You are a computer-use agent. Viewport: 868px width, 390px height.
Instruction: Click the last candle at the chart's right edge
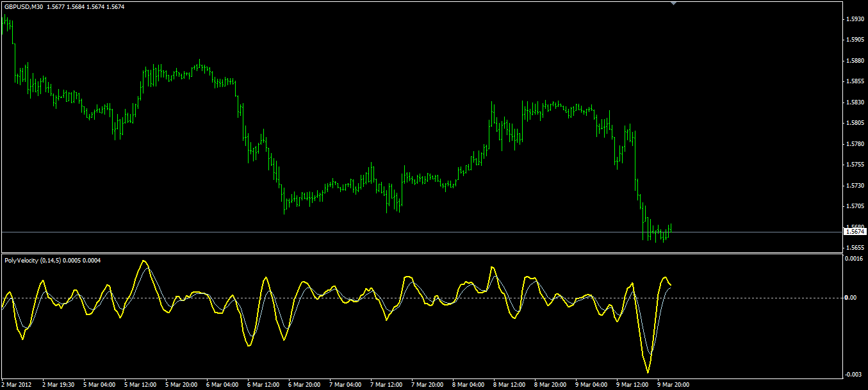(x=670, y=229)
